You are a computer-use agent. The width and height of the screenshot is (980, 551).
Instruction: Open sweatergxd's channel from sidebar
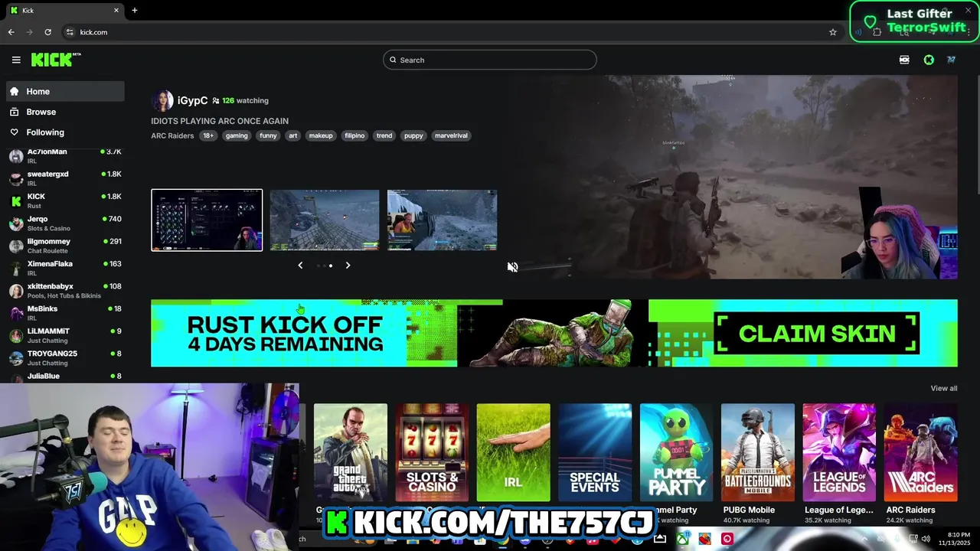click(x=65, y=178)
